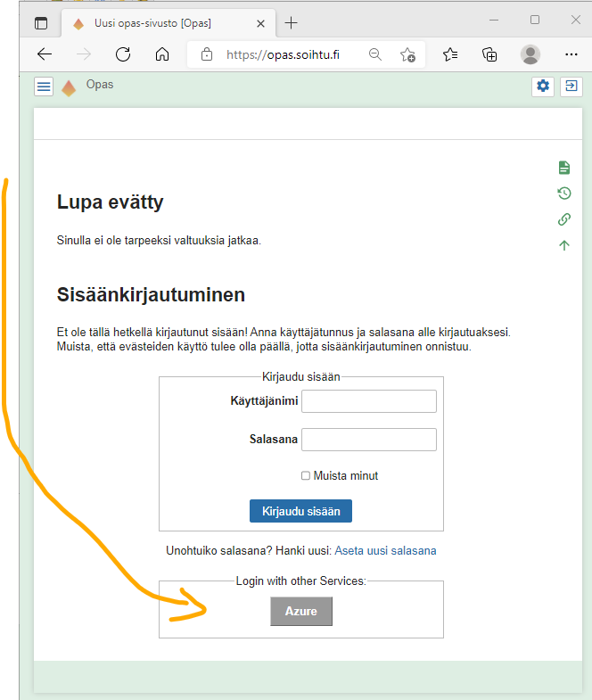
Task: Click the Lupa evätty heading
Action: pos(110,202)
